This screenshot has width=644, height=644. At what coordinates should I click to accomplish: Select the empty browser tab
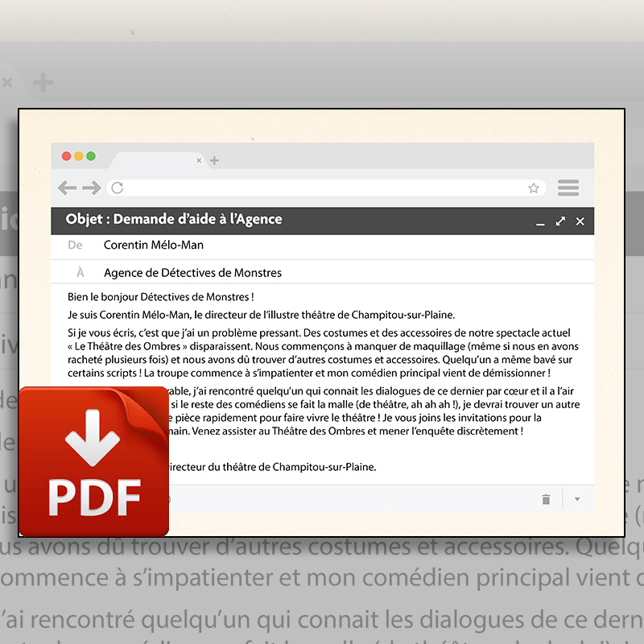point(153,160)
